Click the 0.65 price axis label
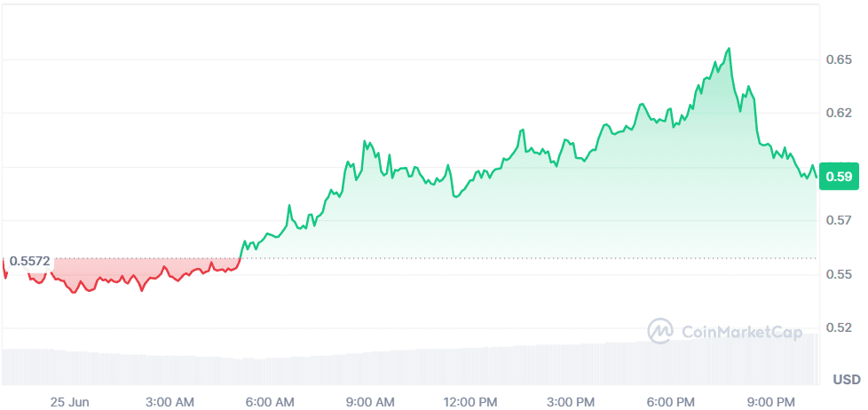 [x=839, y=59]
